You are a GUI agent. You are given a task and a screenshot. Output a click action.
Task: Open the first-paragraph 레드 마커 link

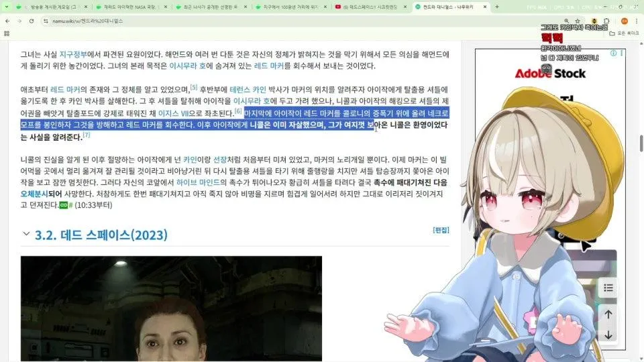(268, 66)
